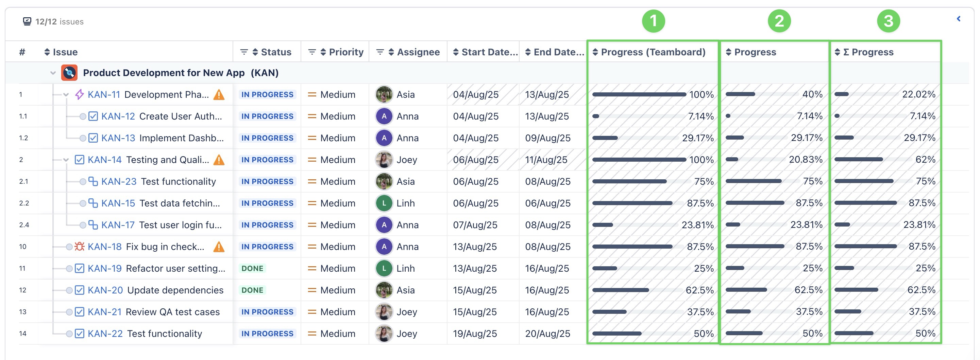Collapse the KAN-14 Testing subtasks

[x=66, y=160]
